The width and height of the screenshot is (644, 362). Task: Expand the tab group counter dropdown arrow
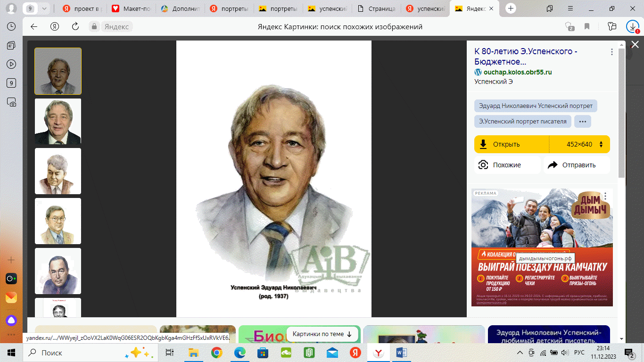click(x=44, y=8)
